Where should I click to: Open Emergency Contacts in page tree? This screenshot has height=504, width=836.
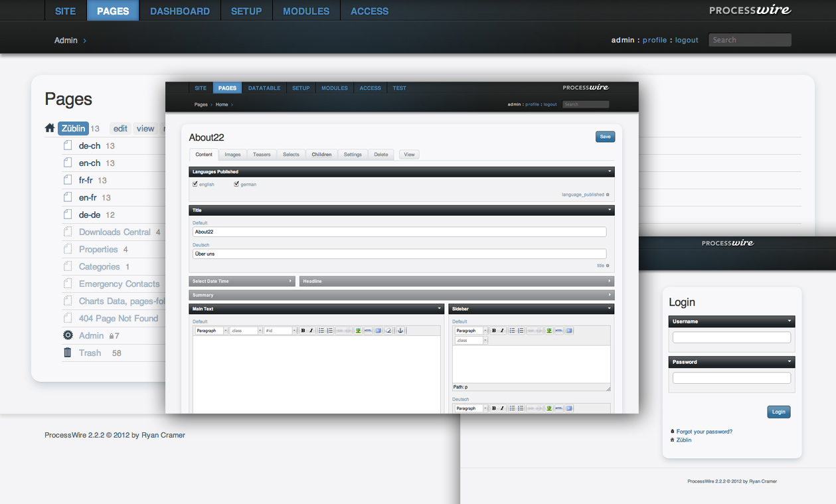[120, 284]
